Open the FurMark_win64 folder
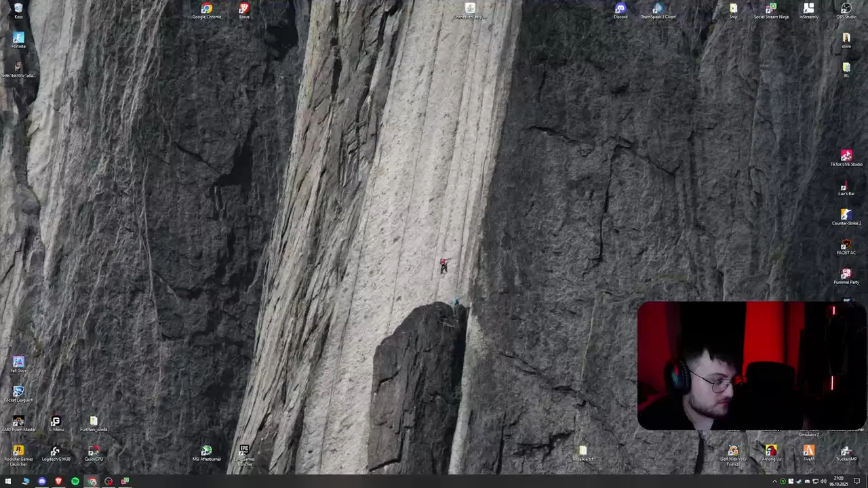Image resolution: width=868 pixels, height=488 pixels. 94,424
